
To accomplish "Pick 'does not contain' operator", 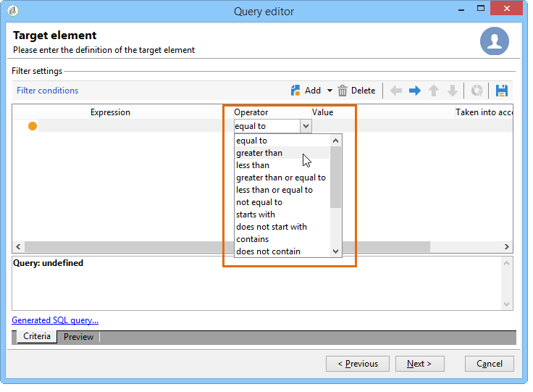I will pos(282,251).
